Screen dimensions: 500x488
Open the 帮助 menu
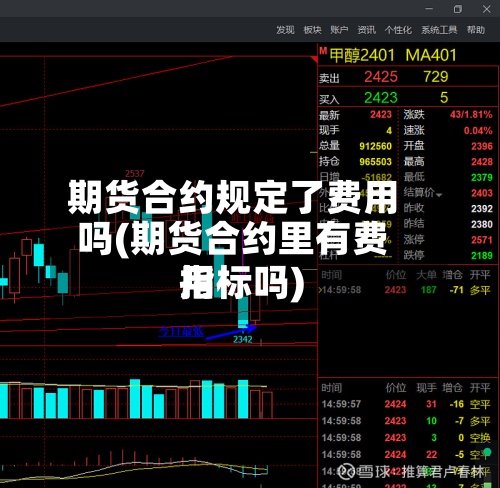(476, 30)
